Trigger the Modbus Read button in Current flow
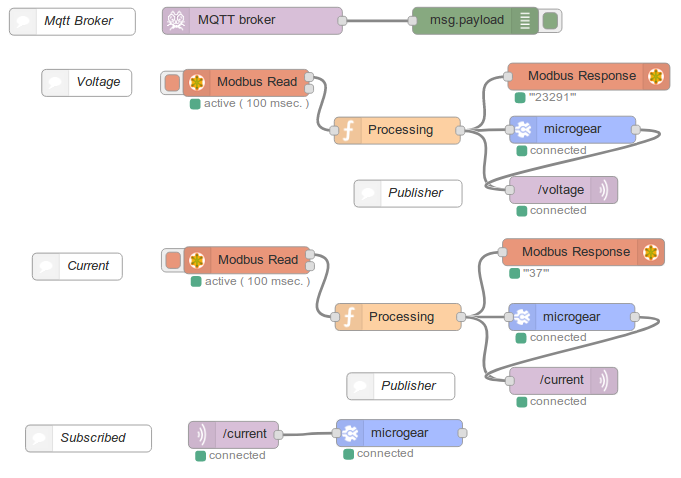Screen dimensions: 681x478 pos(173,260)
